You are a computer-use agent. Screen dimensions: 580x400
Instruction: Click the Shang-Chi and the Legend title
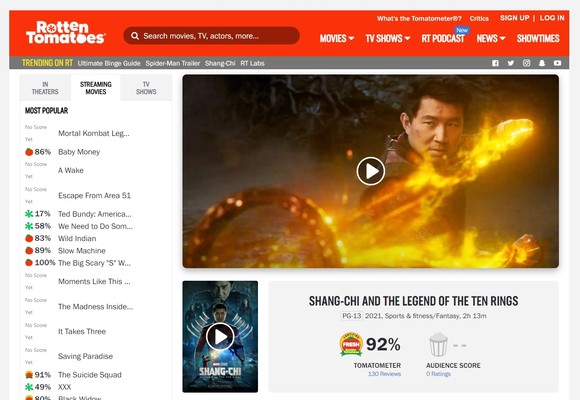414,301
